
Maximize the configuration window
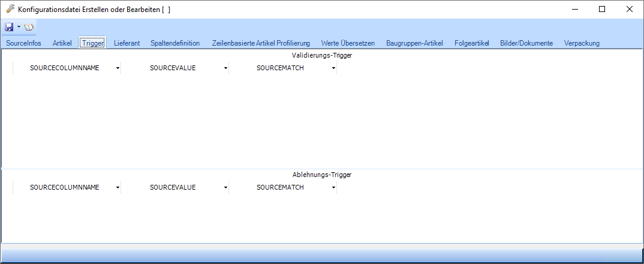(602, 9)
